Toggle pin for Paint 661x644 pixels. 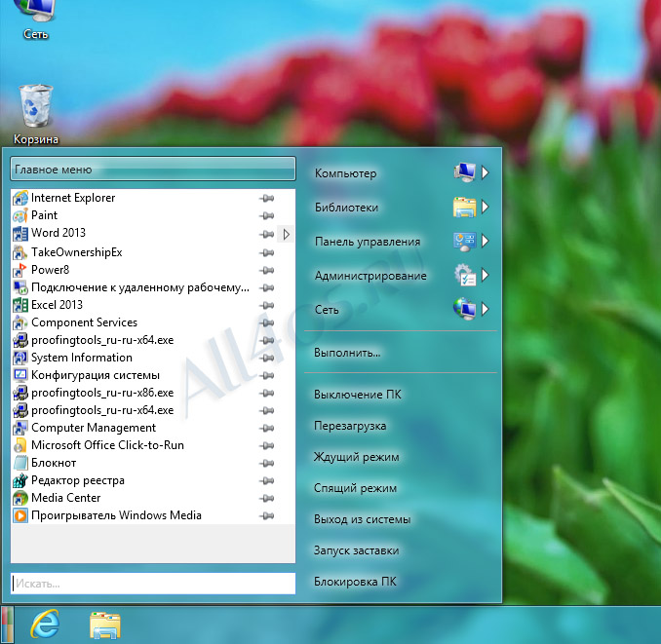[266, 215]
